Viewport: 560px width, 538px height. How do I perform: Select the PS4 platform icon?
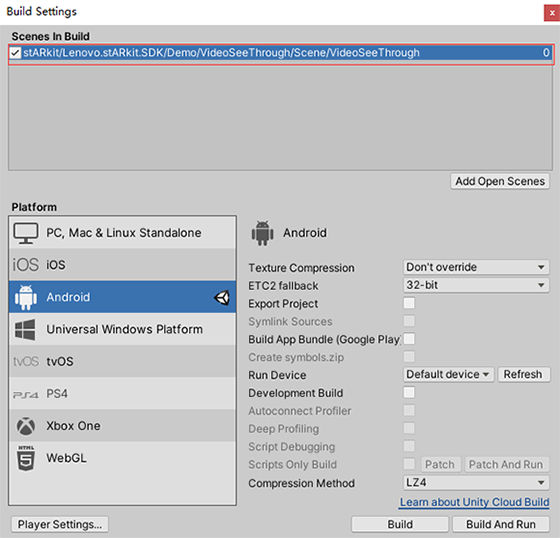click(x=26, y=394)
